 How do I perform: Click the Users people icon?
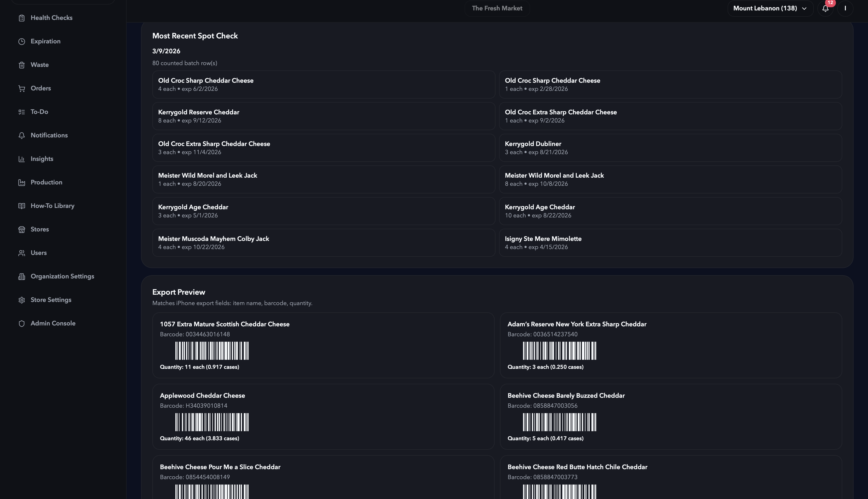point(22,253)
